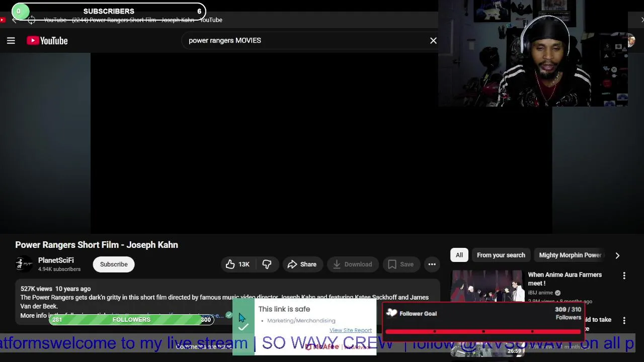Viewport: 644px width, 362px height.
Task: Open PlanetSciFi channel avatar
Action: (x=24, y=264)
